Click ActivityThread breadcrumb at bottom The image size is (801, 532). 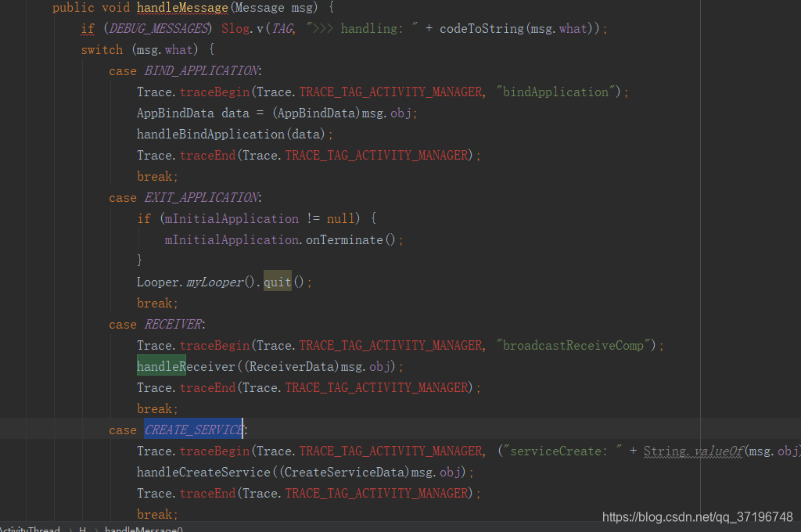pos(29,528)
